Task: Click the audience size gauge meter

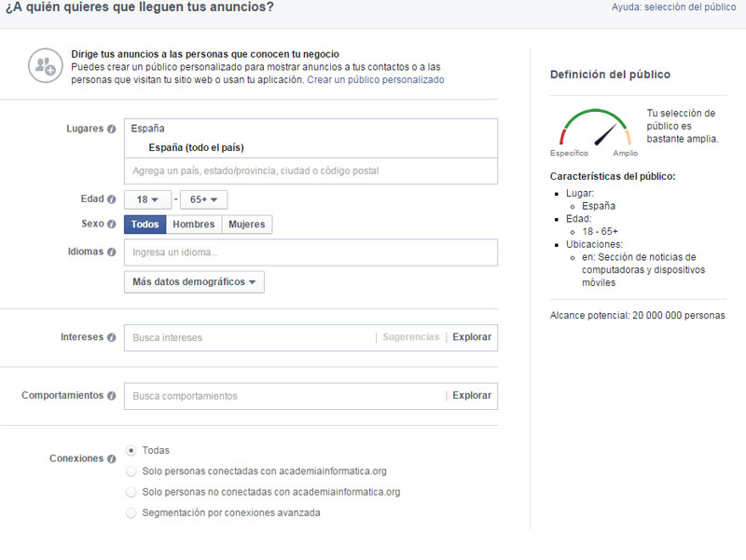Action: click(x=595, y=128)
